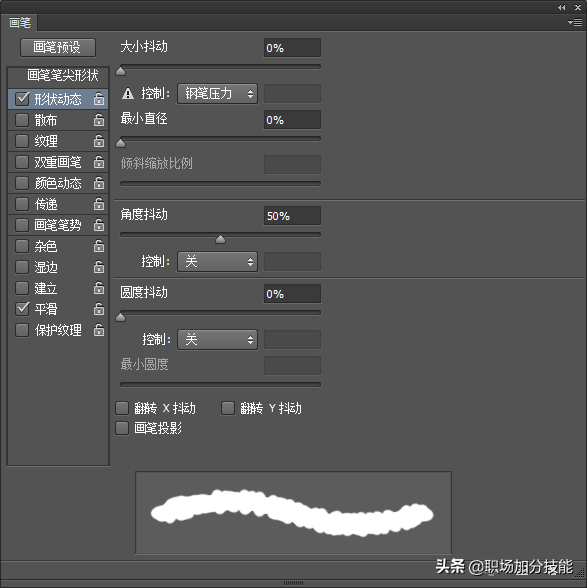Enable the 颜色动态 checkbox
This screenshot has width=587, height=588.
coord(22,183)
